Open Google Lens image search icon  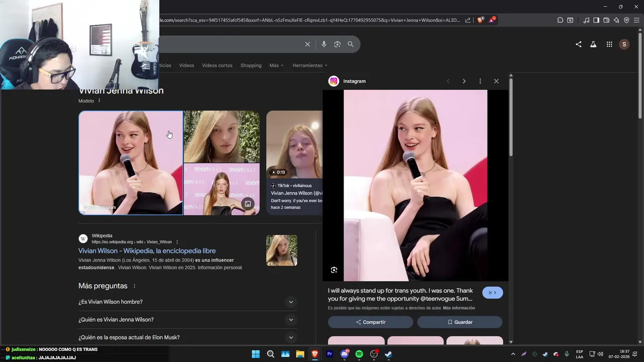point(337,44)
